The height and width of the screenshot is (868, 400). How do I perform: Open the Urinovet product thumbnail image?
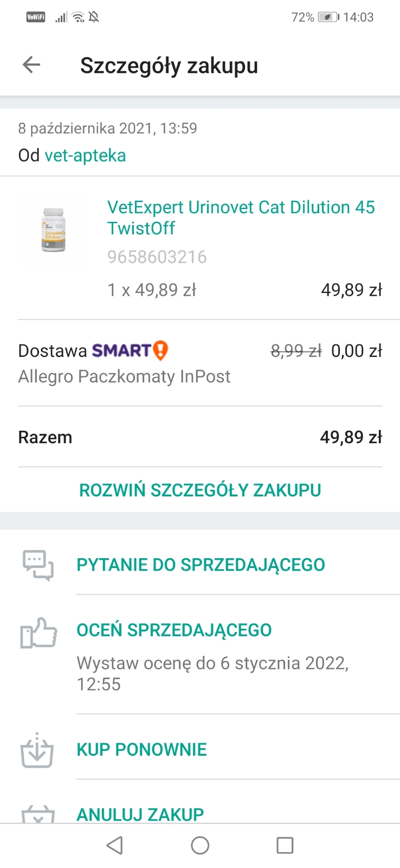tap(53, 230)
